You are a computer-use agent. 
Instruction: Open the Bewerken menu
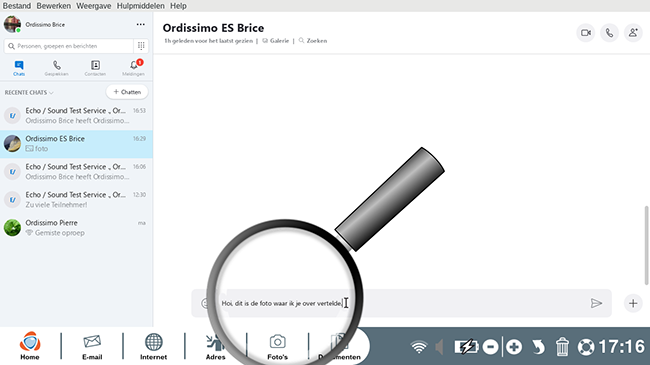pyautogui.click(x=53, y=6)
